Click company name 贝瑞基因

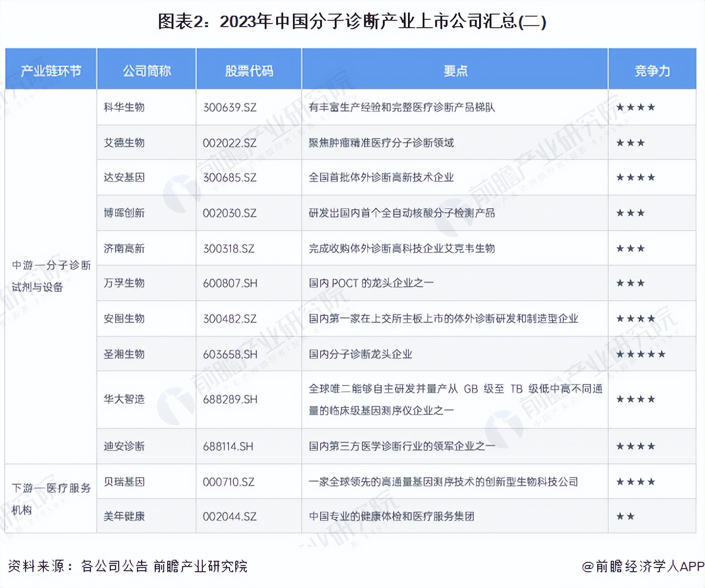pos(124,482)
